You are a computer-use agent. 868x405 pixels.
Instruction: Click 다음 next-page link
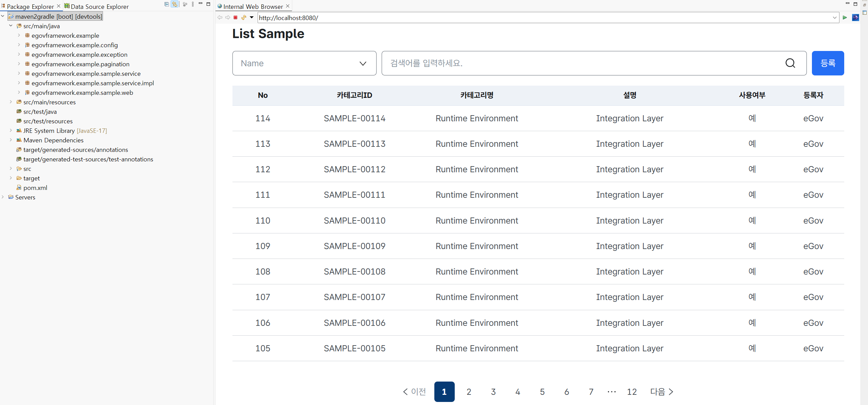pos(661,392)
